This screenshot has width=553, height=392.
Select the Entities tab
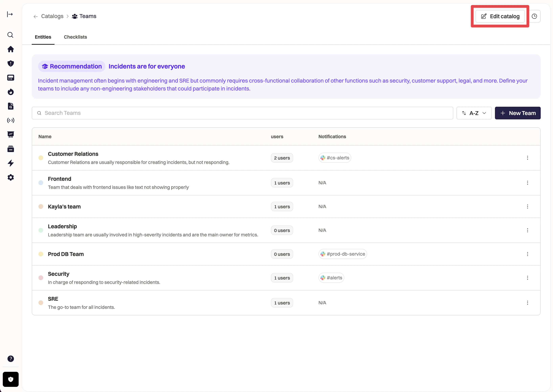click(43, 37)
